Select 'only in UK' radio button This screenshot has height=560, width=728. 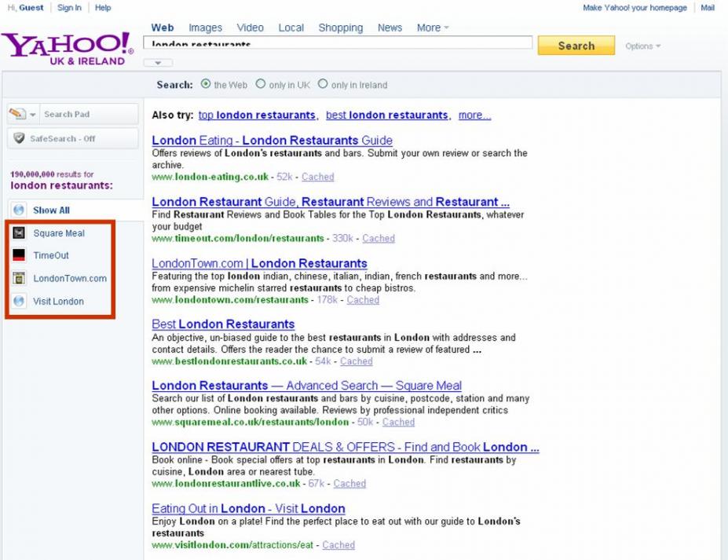(261, 84)
